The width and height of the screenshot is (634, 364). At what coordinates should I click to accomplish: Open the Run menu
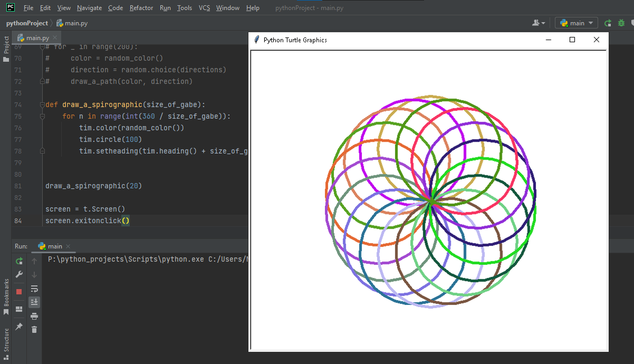(x=165, y=8)
